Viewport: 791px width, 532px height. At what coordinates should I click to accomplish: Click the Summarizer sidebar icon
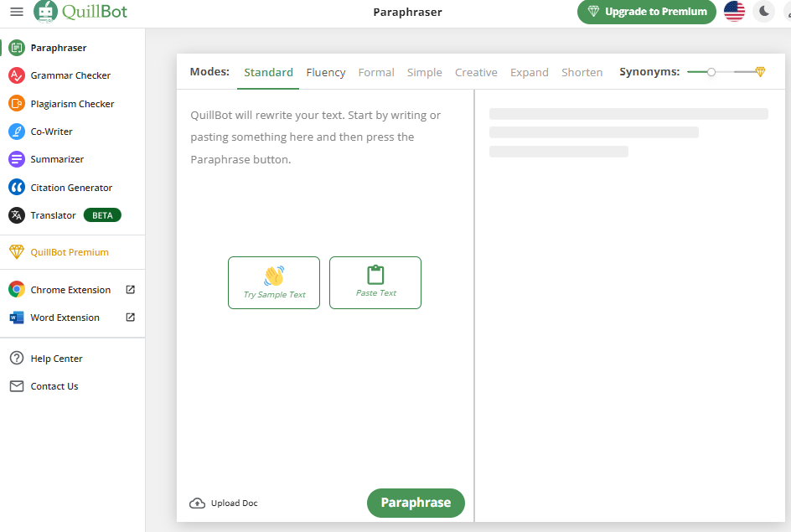(x=17, y=159)
